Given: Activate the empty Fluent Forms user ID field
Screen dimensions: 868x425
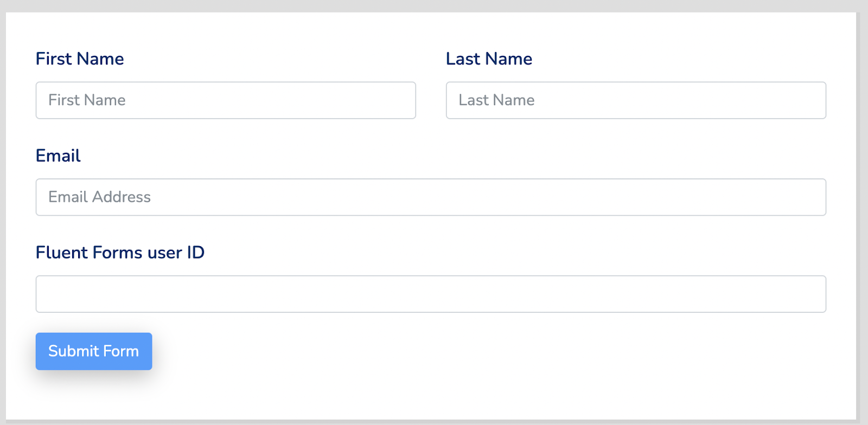Looking at the screenshot, I should [431, 294].
